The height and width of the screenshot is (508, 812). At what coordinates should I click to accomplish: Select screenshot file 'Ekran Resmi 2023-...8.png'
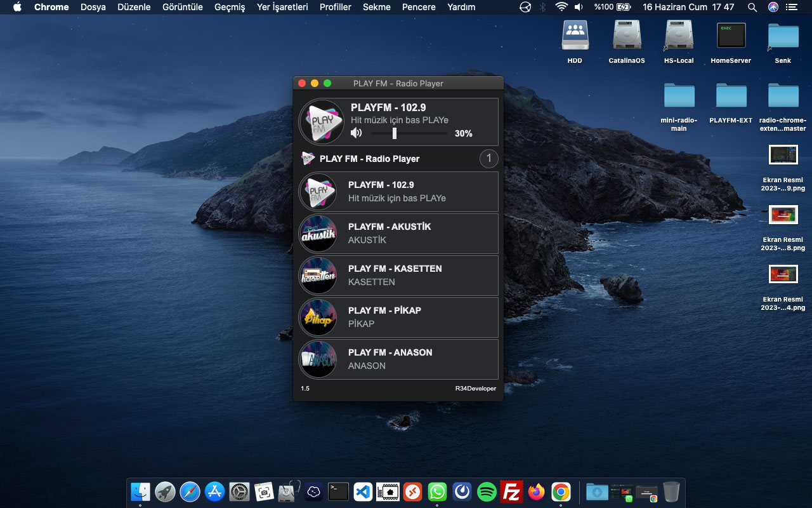tap(783, 215)
